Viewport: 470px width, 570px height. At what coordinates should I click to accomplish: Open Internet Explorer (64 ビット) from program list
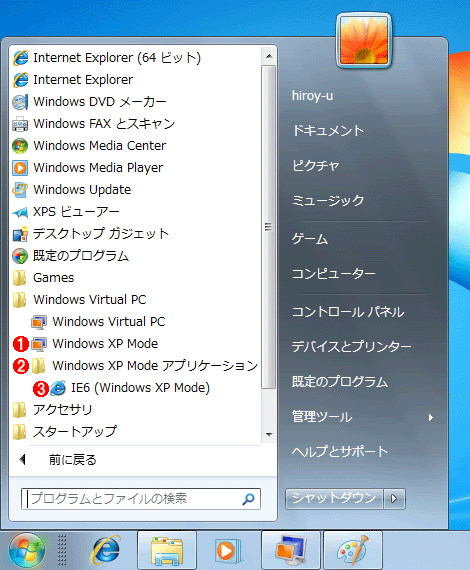107,58
